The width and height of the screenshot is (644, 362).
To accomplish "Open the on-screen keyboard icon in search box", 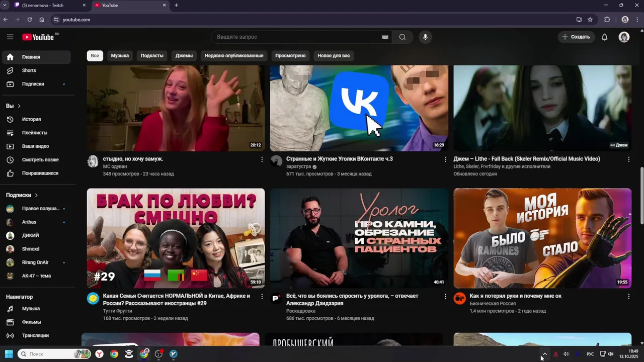I will (385, 37).
